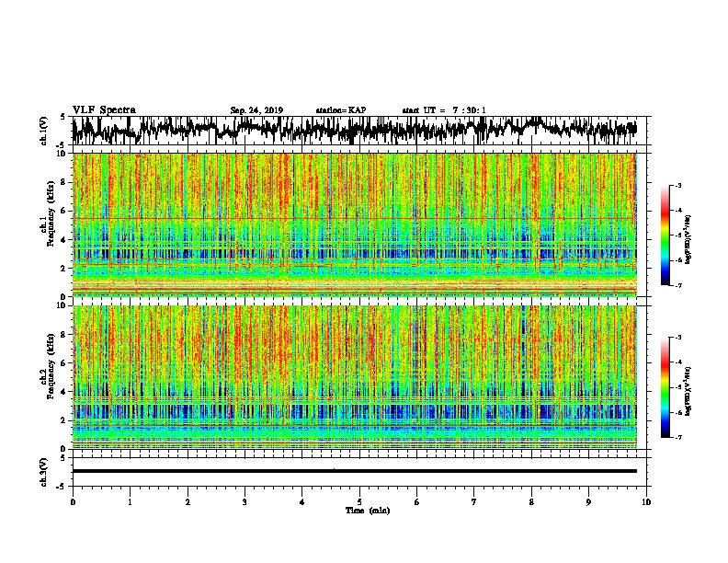Screen dimensions: 728x563
Task: Click the "station=KAP" header label
Action: [x=341, y=110]
